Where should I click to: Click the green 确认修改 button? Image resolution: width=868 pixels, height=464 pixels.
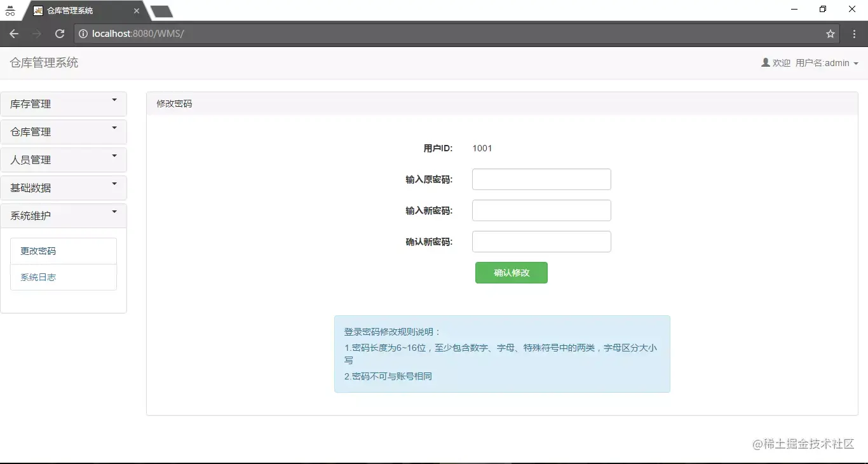coord(512,273)
